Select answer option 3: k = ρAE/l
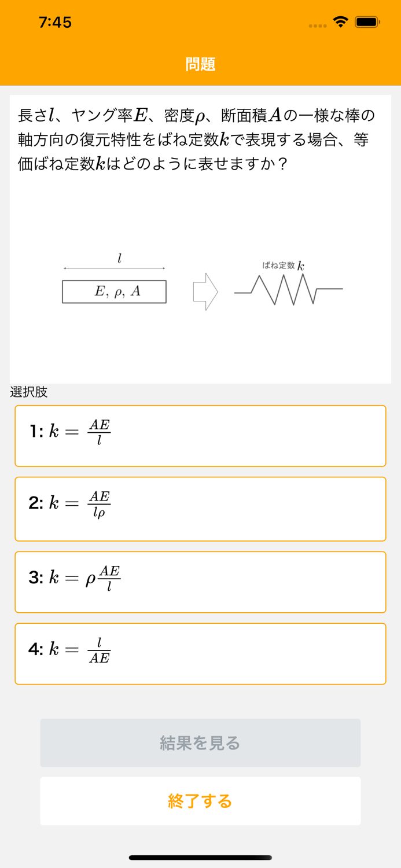This screenshot has width=401, height=868. 200,581
